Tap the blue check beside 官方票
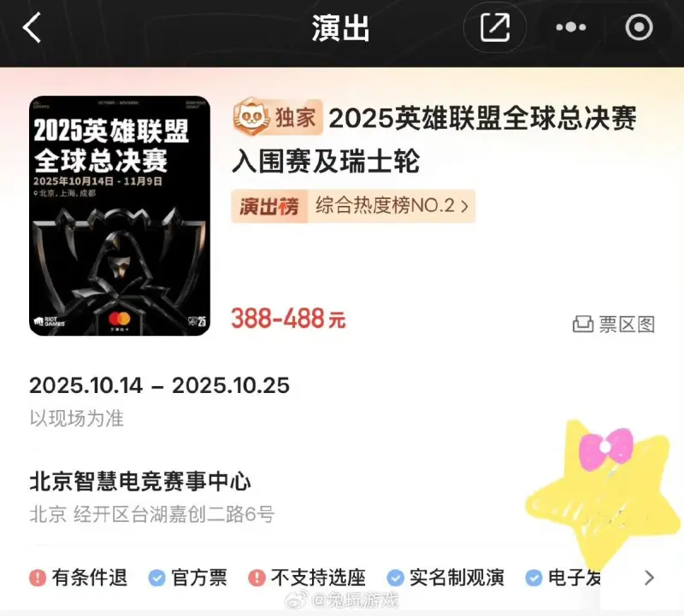Viewport: 684px width, 616px height. pos(156,578)
